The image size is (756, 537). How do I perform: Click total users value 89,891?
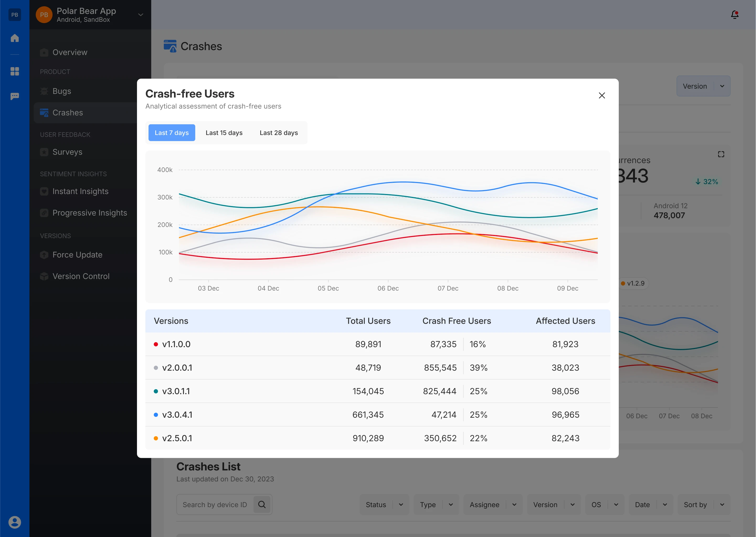(x=368, y=344)
